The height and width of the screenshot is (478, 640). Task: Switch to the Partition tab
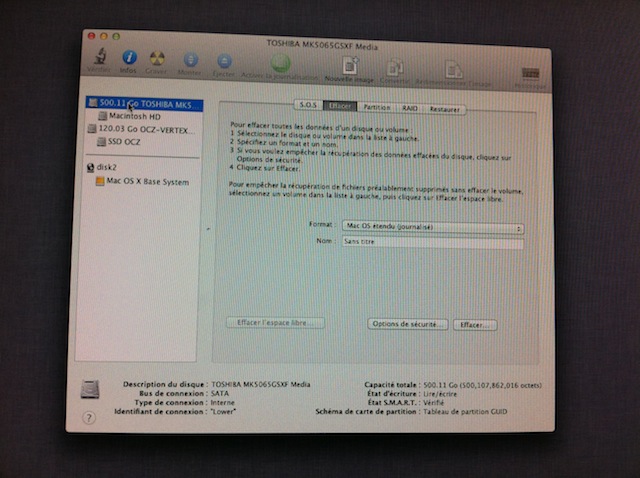pyautogui.click(x=376, y=107)
